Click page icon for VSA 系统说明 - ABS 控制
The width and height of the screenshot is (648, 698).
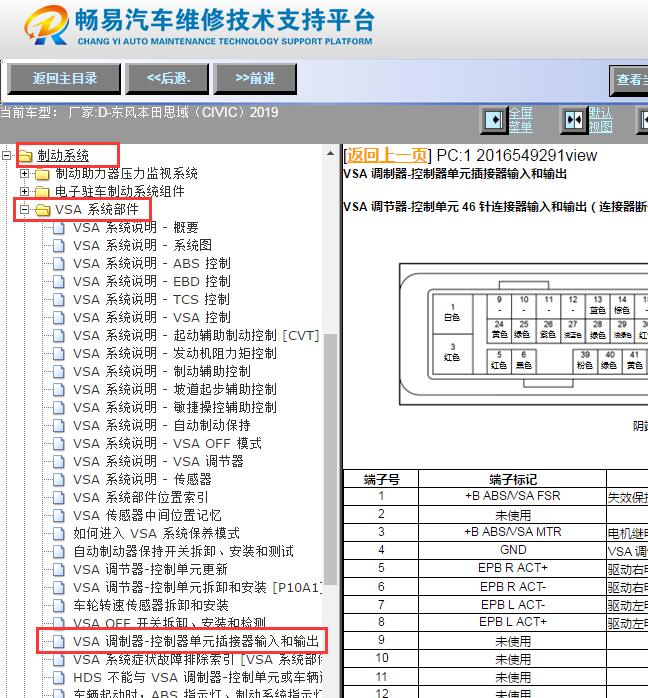[x=58, y=264]
